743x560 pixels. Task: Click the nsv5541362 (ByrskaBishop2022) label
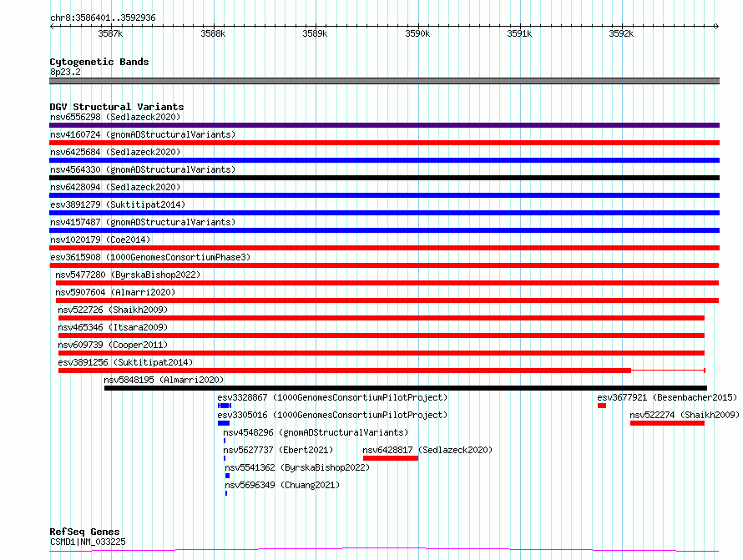click(297, 467)
